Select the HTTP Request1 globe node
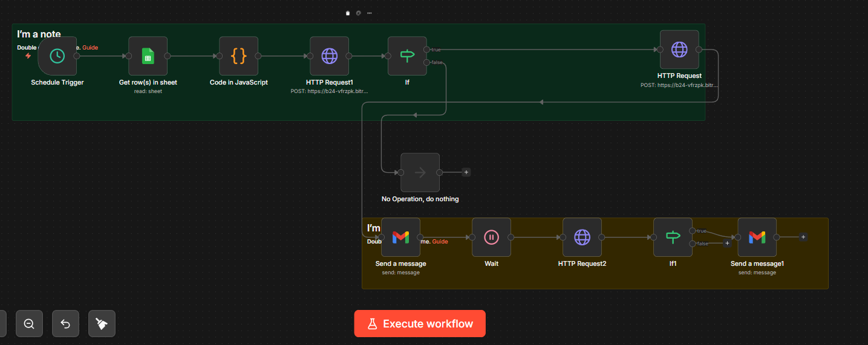The image size is (868, 345). point(330,56)
